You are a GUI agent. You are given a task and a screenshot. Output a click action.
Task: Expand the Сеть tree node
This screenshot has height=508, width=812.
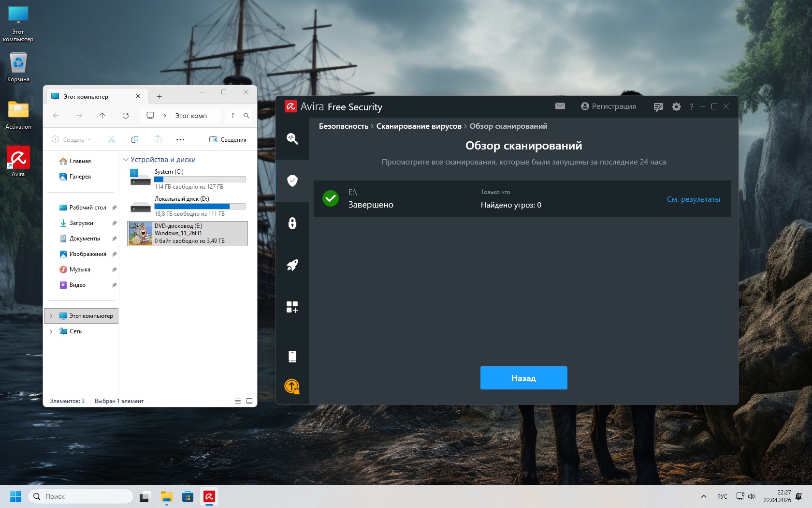pyautogui.click(x=51, y=331)
